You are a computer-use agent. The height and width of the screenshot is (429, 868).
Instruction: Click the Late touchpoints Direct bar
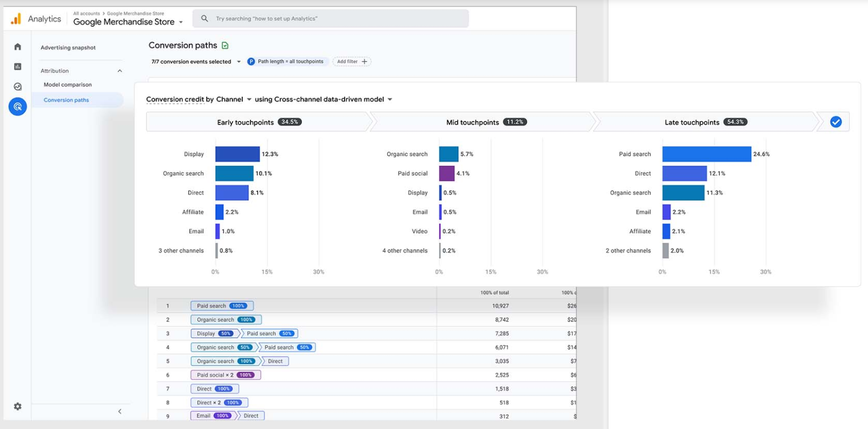coord(684,173)
